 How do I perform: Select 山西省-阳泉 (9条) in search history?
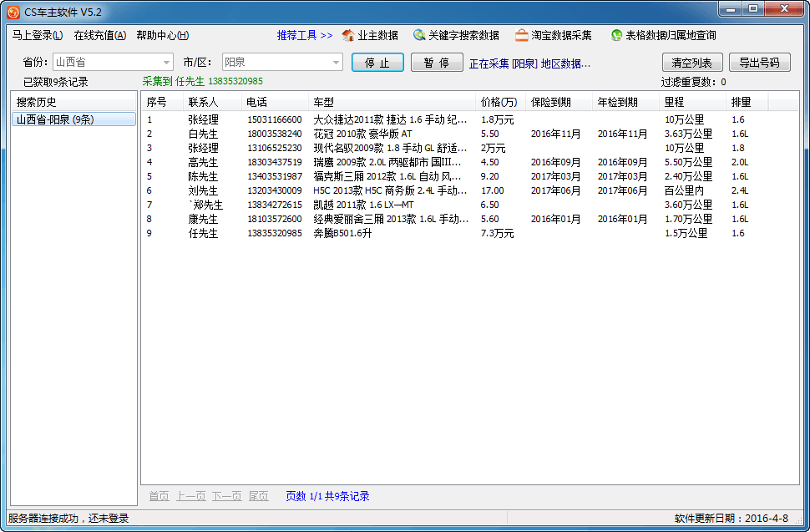pos(73,119)
